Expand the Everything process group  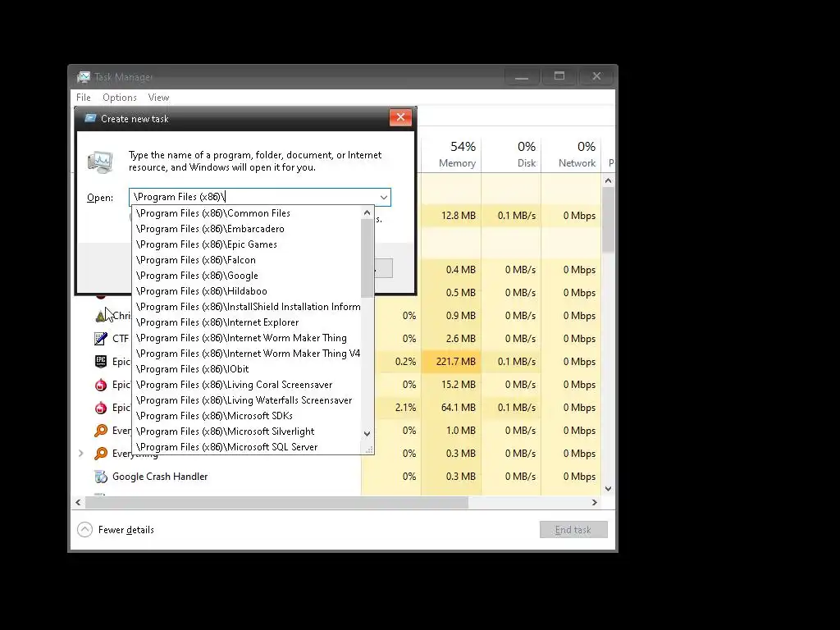point(81,453)
